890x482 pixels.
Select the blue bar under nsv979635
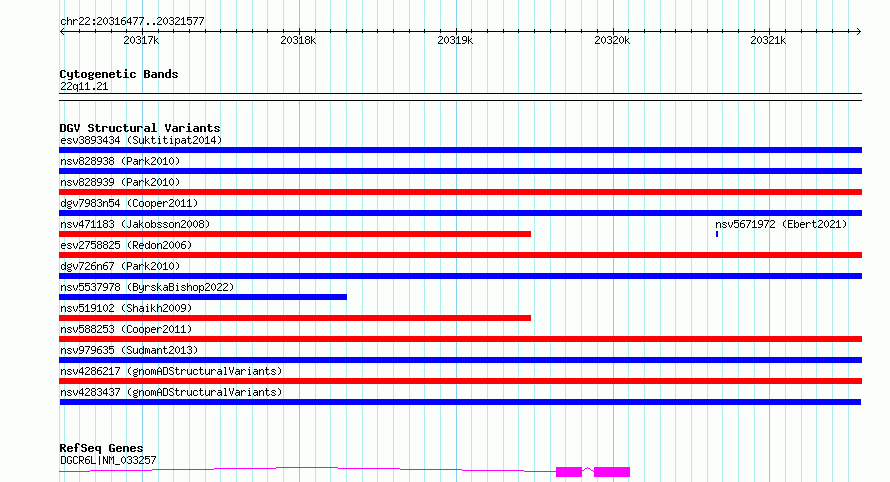pyautogui.click(x=460, y=360)
